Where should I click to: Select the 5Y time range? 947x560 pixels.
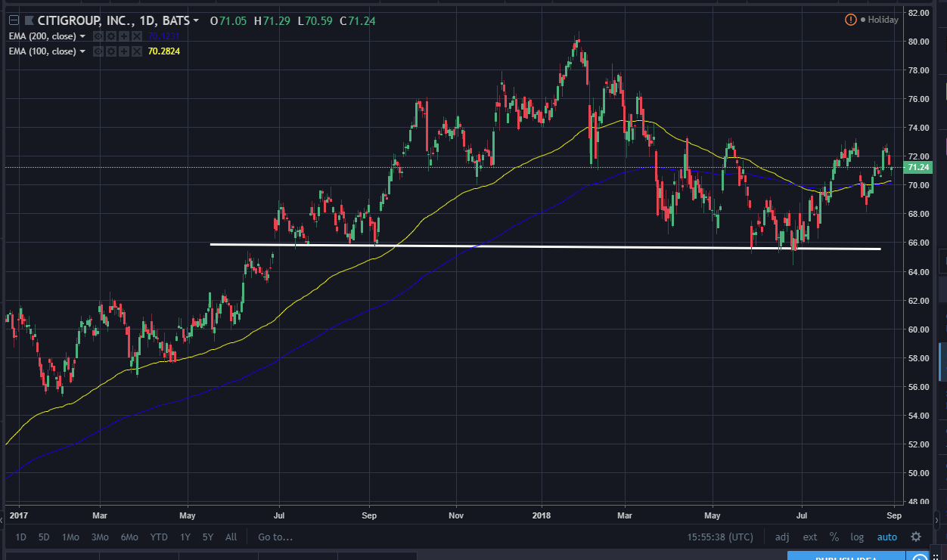coord(208,537)
